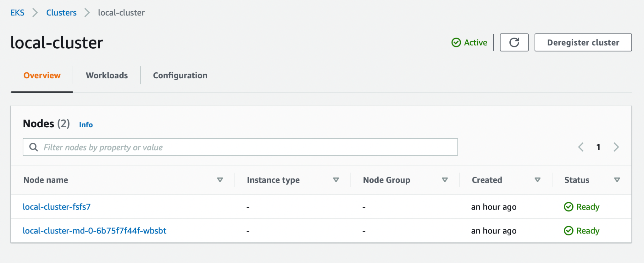The height and width of the screenshot is (263, 644).
Task: Open the Configuration tab
Action: click(180, 75)
